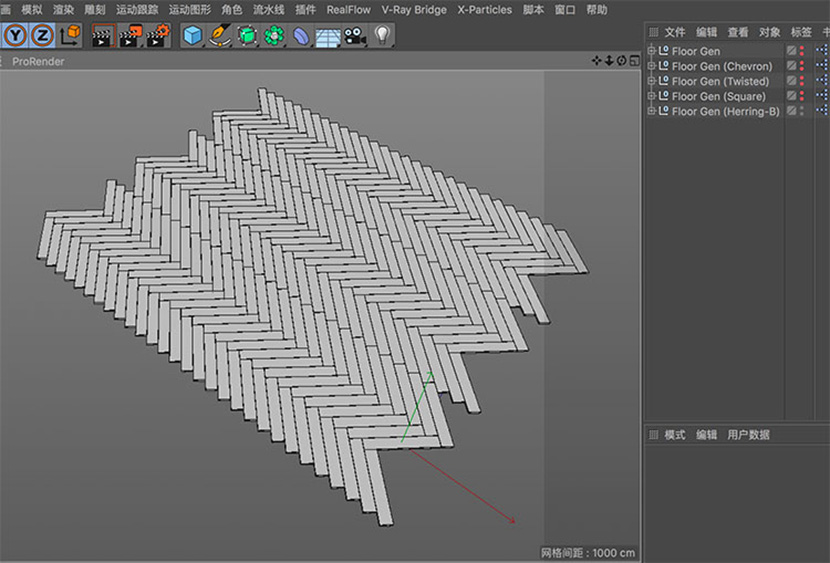Toggle the Y axis lock
Screen dimensions: 830x563
tap(15, 35)
